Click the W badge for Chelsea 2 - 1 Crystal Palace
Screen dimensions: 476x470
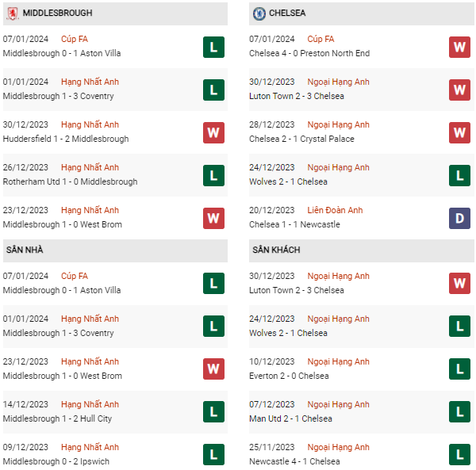point(459,132)
